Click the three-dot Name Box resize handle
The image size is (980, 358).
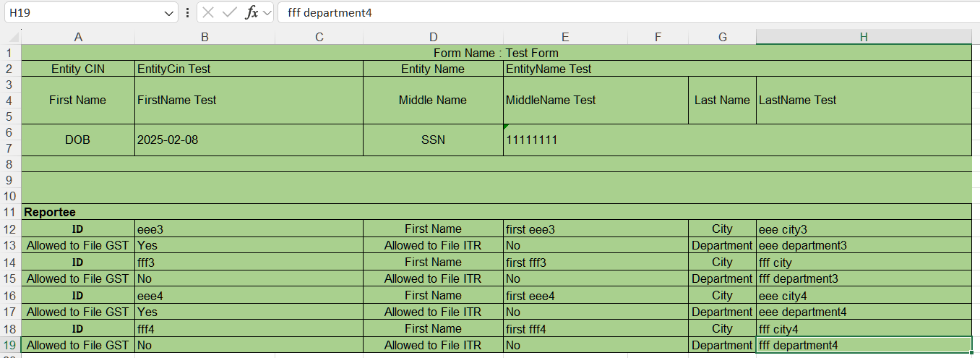[x=188, y=12]
